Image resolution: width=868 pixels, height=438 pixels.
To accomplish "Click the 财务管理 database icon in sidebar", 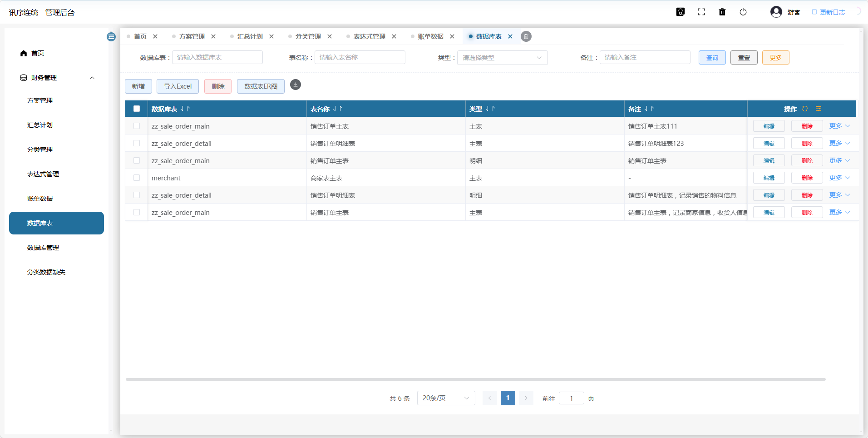I will pos(24,78).
